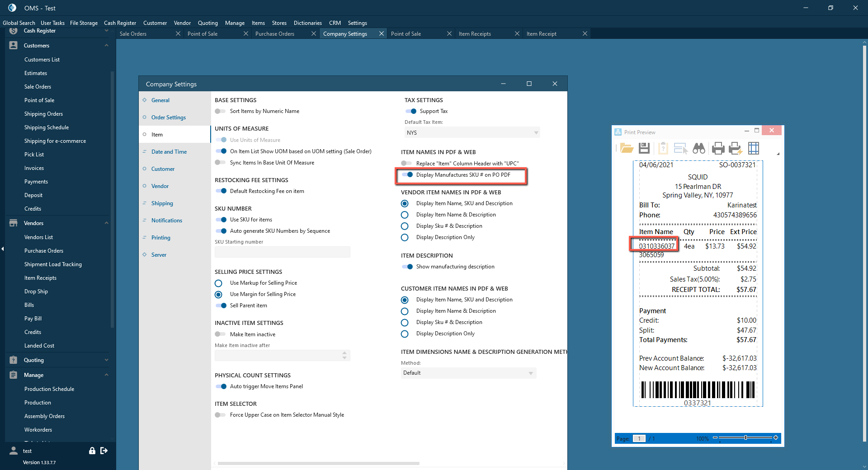Image resolution: width=868 pixels, height=470 pixels.
Task: Open Page Setup grid icon in preview
Action: pos(754,148)
